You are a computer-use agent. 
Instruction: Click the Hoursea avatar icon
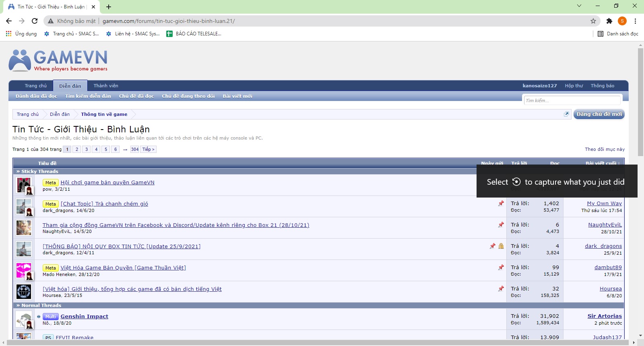[x=24, y=292]
